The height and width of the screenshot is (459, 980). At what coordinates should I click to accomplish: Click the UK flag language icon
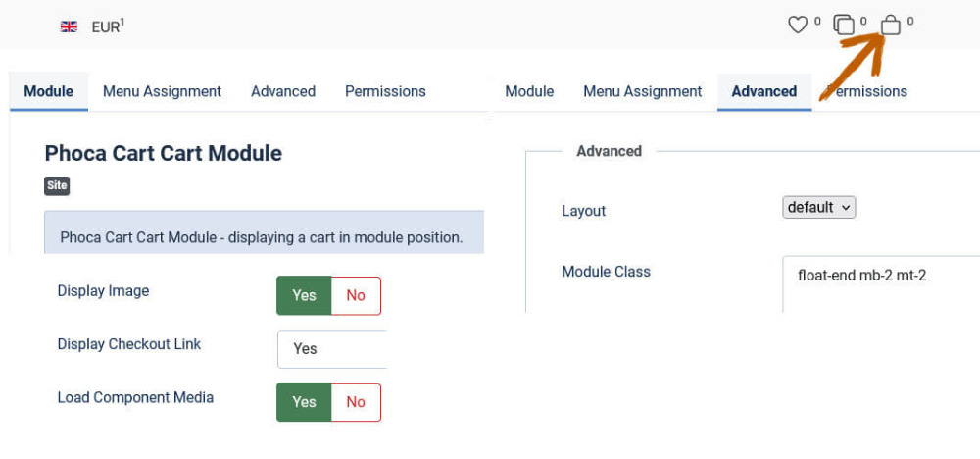pyautogui.click(x=69, y=26)
